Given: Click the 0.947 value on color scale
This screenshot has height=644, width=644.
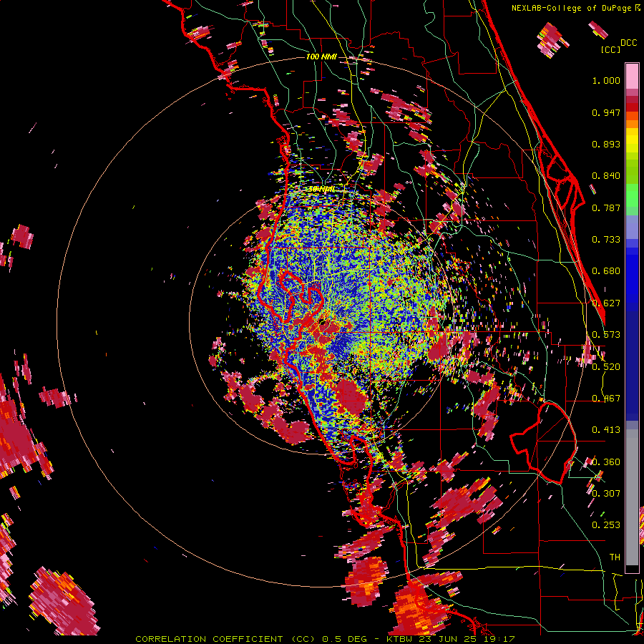Looking at the screenshot, I should pyautogui.click(x=606, y=112).
